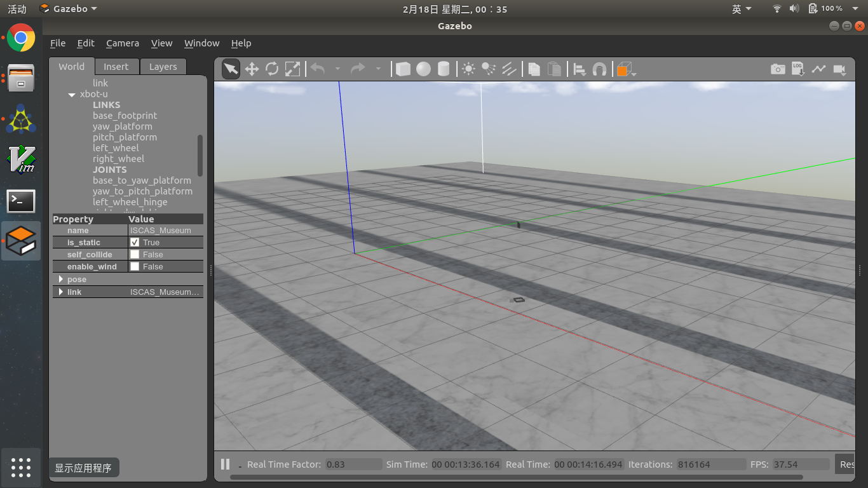Activate the Rotate mode tool

(272, 69)
